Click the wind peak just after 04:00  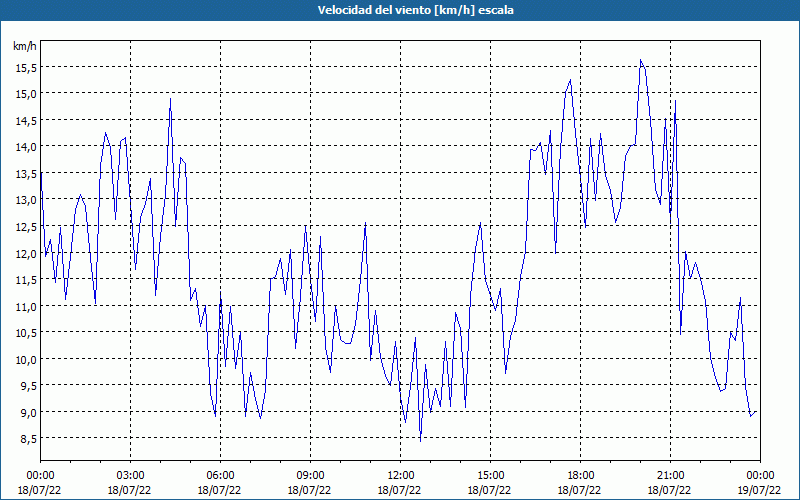point(170,98)
